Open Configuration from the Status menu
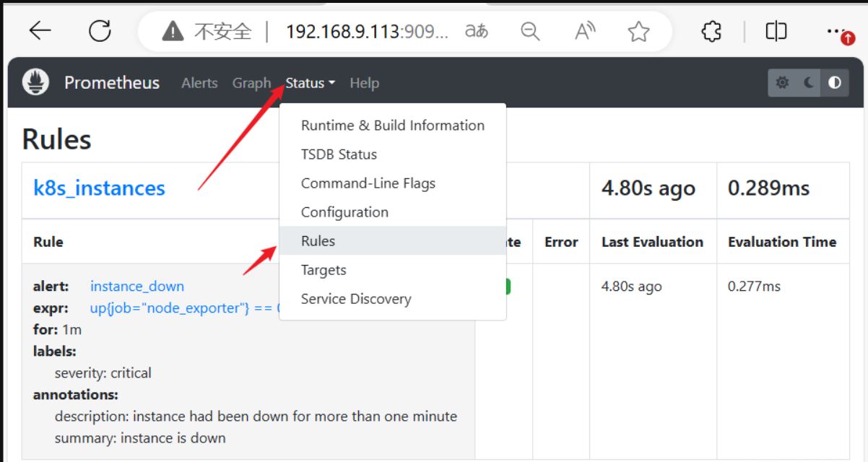Viewport: 868px width, 462px height. coord(393,212)
